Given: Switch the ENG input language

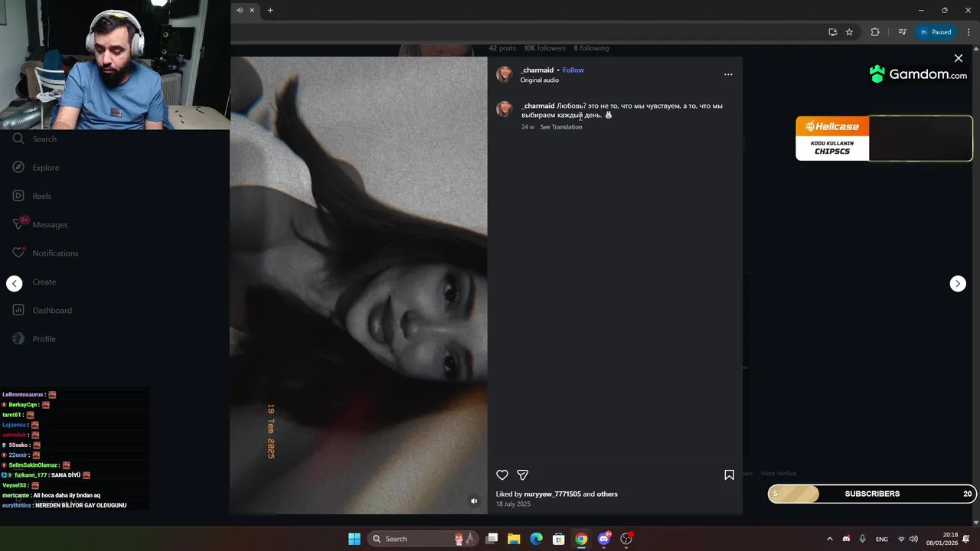Looking at the screenshot, I should click(882, 539).
